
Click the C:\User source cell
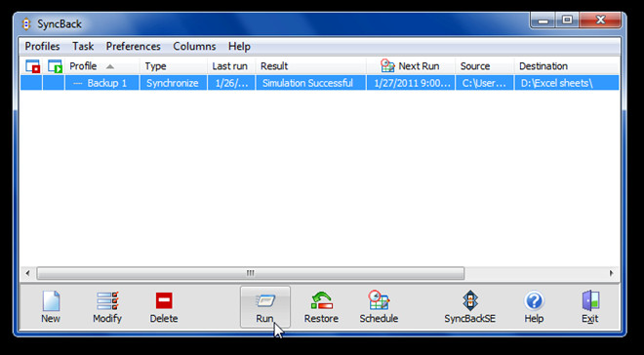click(484, 83)
